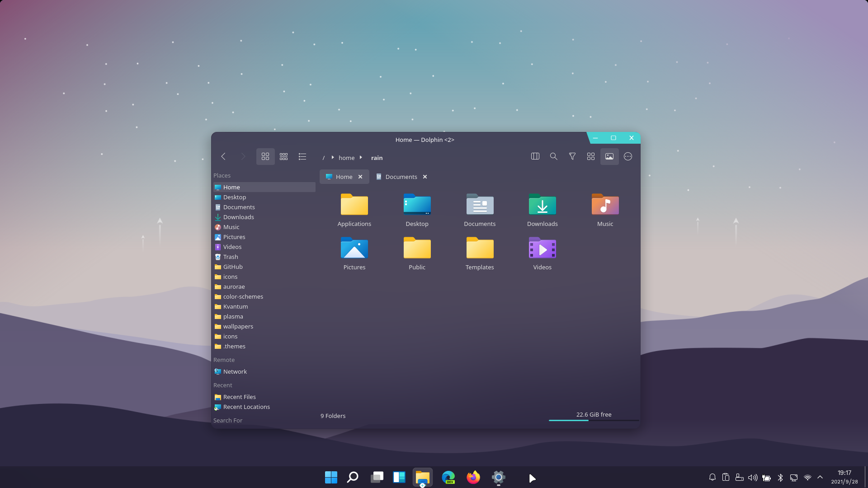This screenshot has width=868, height=488.
Task: Open Music in Places sidebar
Action: click(264, 227)
